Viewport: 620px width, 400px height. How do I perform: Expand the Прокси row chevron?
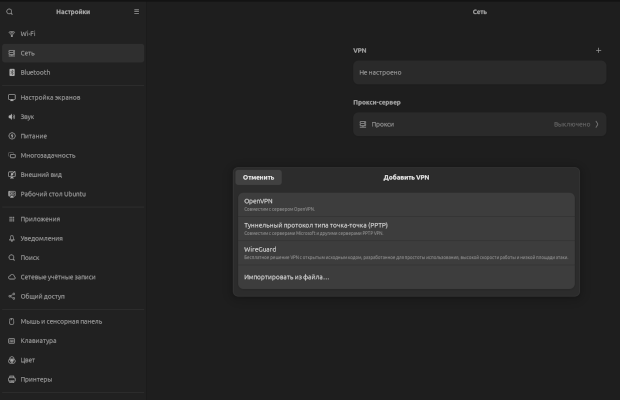coord(597,125)
